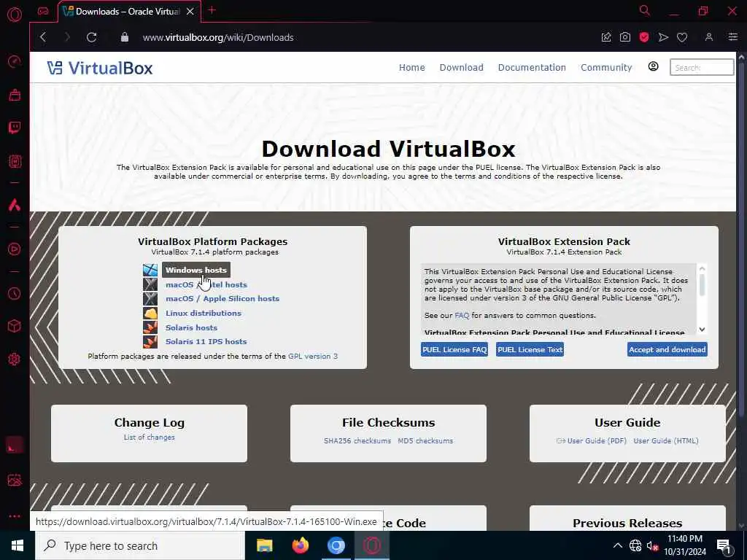747x560 pixels.
Task: Open the browser profile icon
Action: pos(709,37)
